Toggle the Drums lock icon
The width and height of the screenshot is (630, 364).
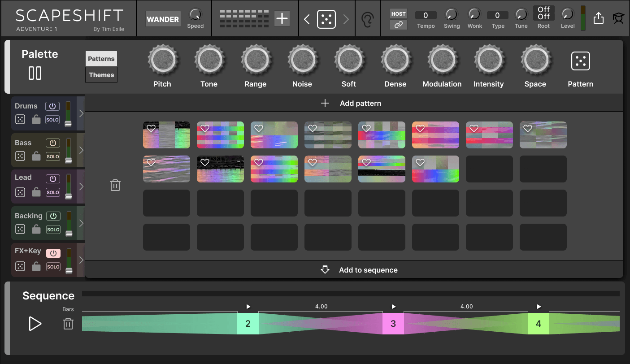pos(36,119)
